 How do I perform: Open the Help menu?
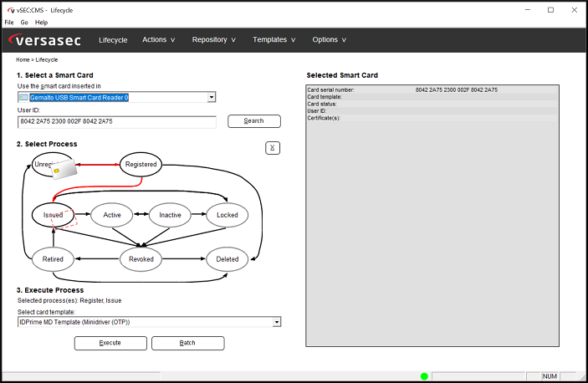41,22
